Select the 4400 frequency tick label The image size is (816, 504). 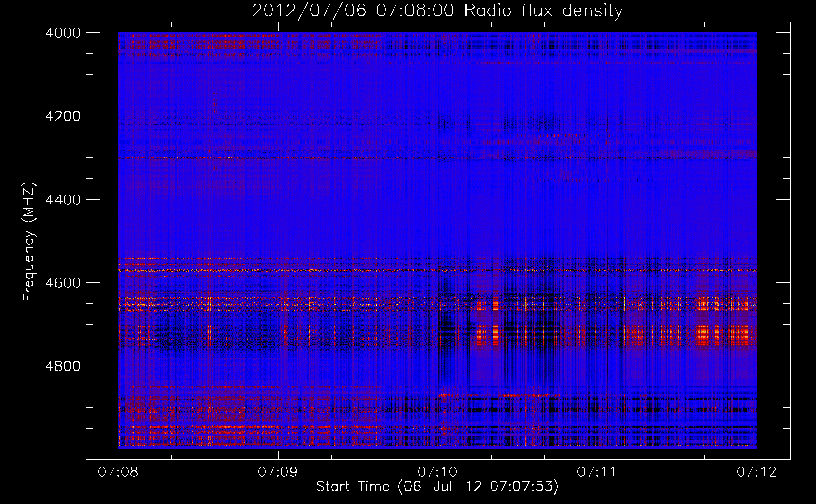(x=63, y=200)
